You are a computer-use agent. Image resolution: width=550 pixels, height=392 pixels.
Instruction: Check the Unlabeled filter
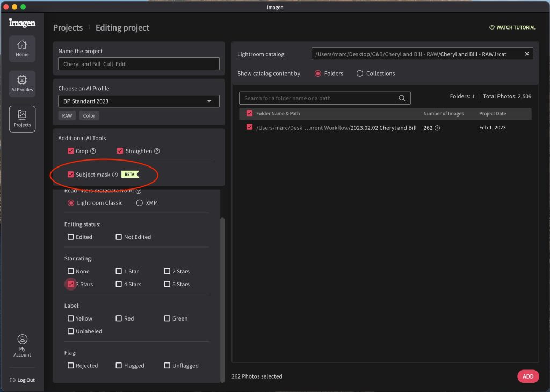(70, 331)
